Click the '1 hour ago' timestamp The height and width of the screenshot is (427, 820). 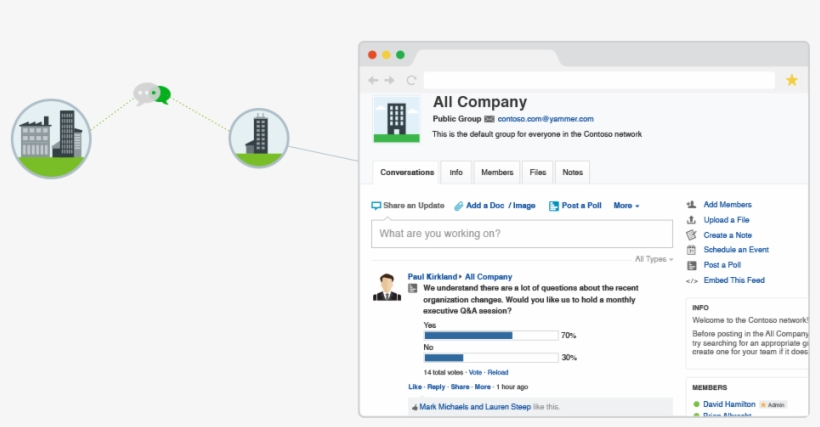point(512,387)
